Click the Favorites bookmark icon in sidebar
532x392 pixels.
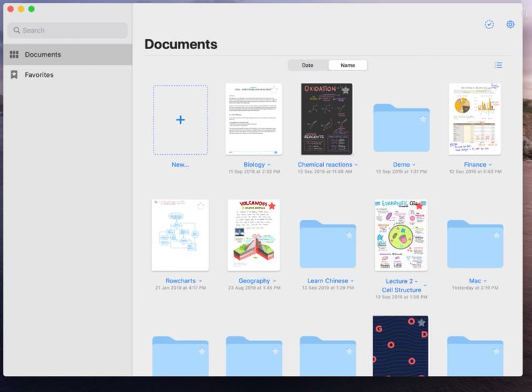(x=14, y=75)
